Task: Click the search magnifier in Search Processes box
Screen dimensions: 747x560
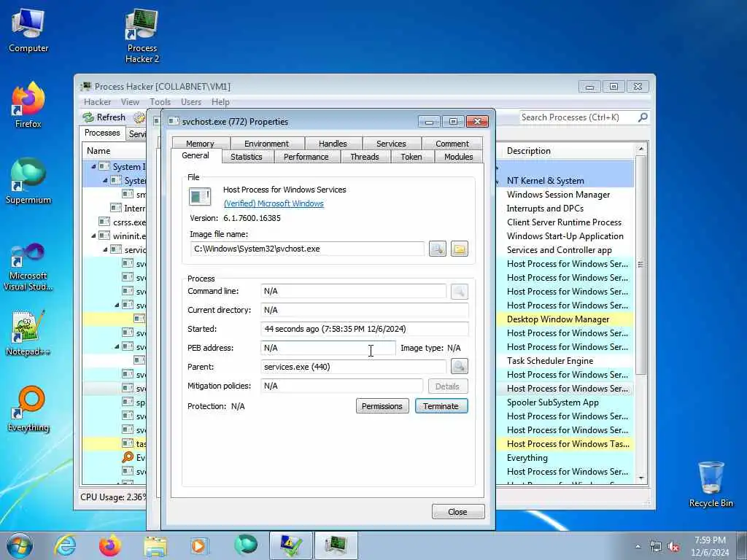Action: click(643, 117)
